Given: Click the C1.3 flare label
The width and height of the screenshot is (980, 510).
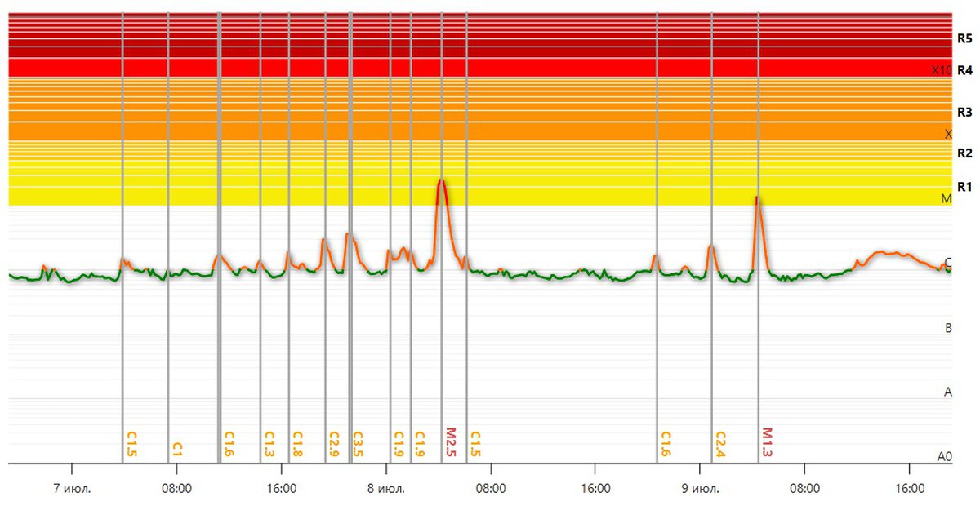Looking at the screenshot, I should click(x=269, y=443).
